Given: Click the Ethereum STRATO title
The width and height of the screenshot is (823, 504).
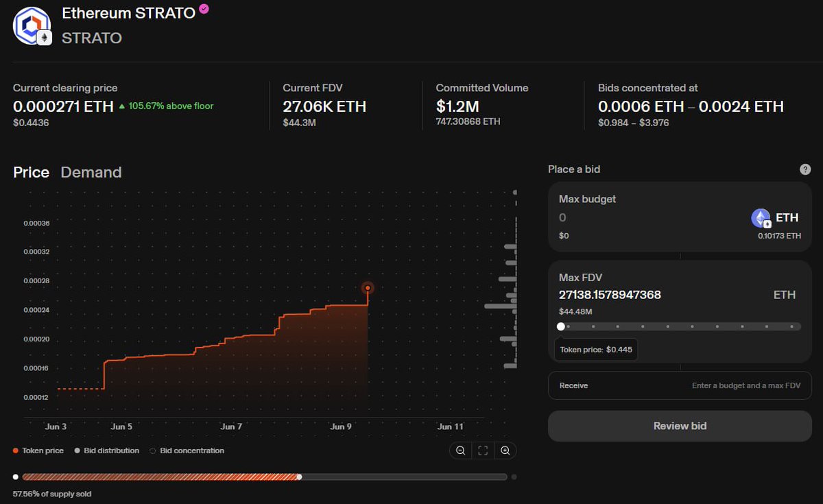Looking at the screenshot, I should pos(128,13).
